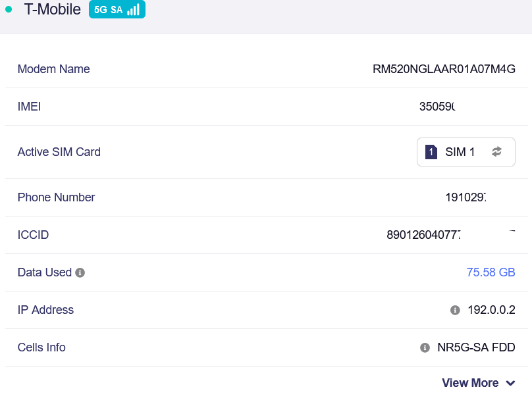Image resolution: width=532 pixels, height=406 pixels.
Task: Switch SIM using the swap arrows icon
Action: [496, 152]
